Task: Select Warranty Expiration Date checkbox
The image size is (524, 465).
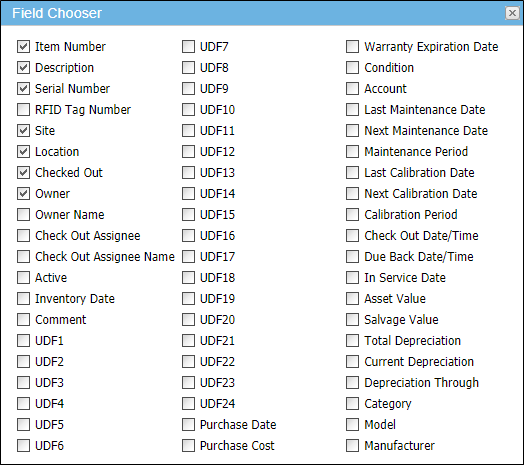Action: pos(353,46)
